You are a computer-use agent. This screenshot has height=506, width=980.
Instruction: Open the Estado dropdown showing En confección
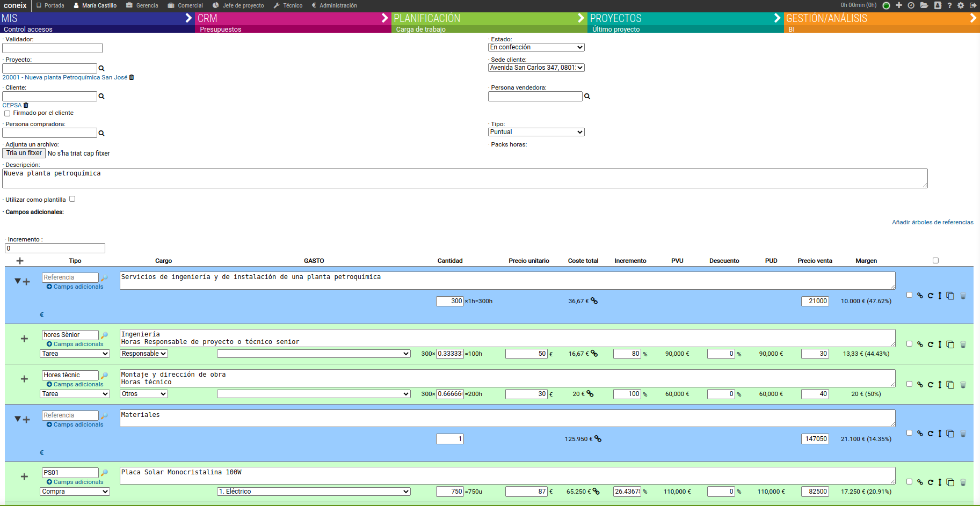pyautogui.click(x=536, y=47)
